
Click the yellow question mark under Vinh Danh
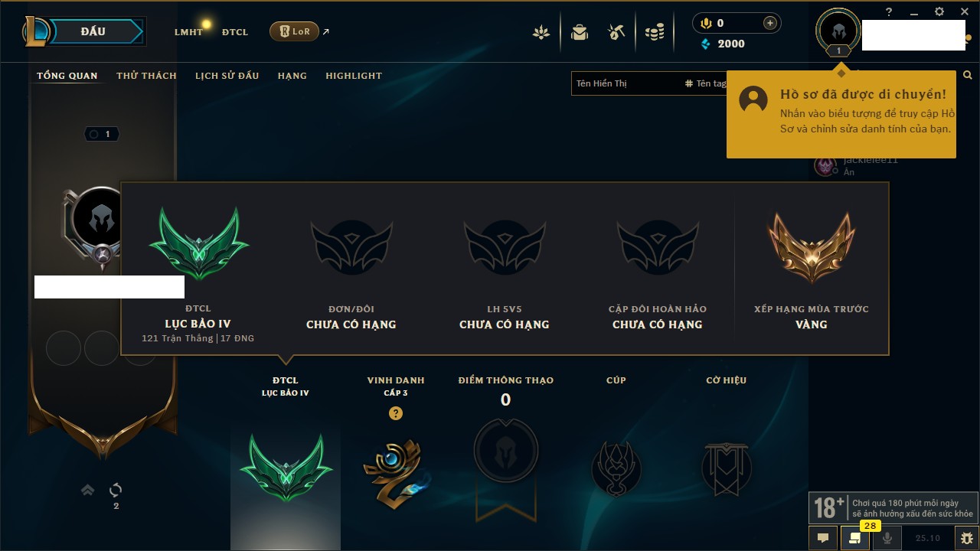coord(396,413)
